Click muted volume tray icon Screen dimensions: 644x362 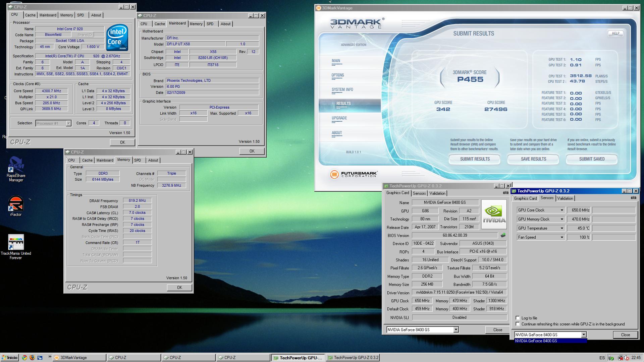(x=626, y=358)
